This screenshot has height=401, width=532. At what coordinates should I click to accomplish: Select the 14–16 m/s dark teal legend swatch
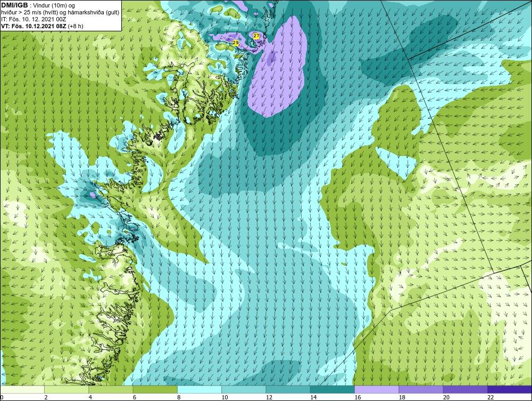click(332, 389)
